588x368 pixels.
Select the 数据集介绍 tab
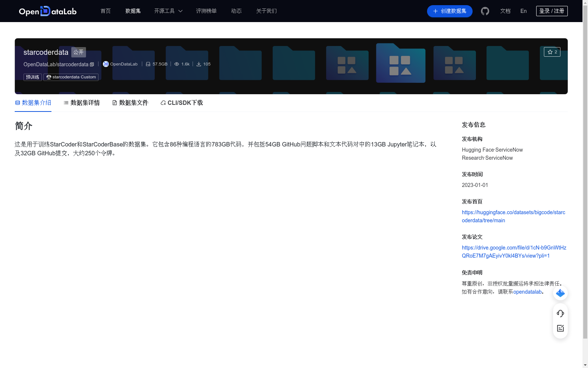point(33,103)
